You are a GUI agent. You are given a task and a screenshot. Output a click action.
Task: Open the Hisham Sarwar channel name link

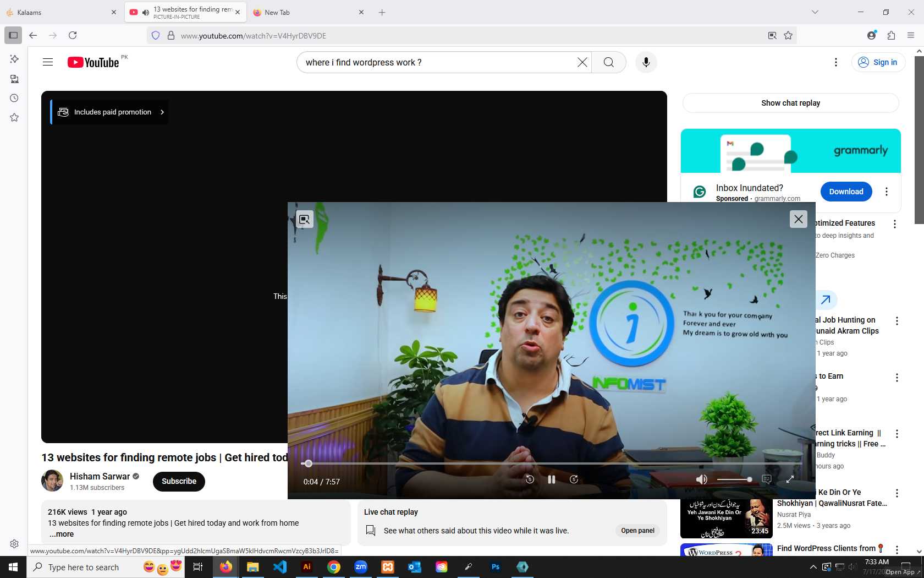pos(100,476)
